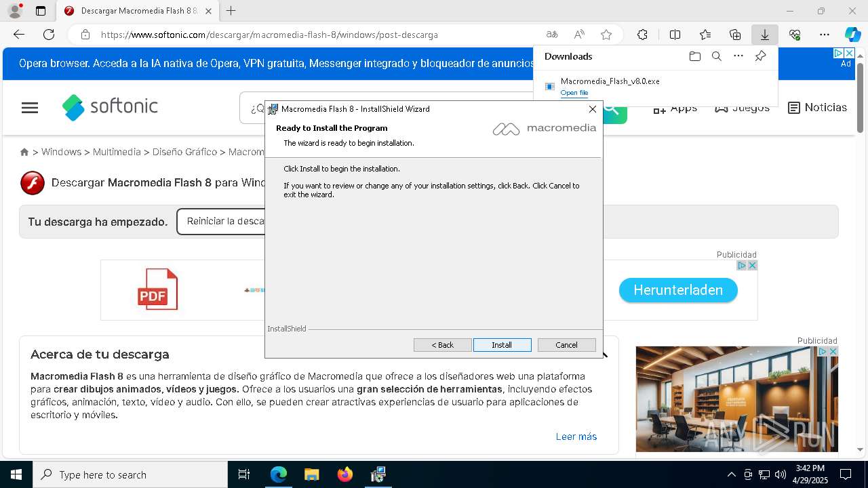The image size is (868, 488).
Task: Pin the Downloads panel
Action: click(x=760, y=56)
